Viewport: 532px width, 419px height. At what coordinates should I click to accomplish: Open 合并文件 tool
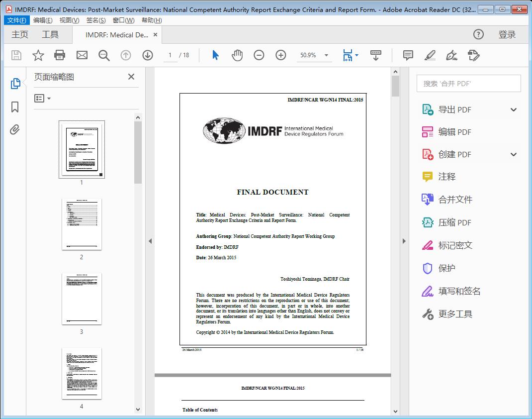pyautogui.click(x=455, y=200)
